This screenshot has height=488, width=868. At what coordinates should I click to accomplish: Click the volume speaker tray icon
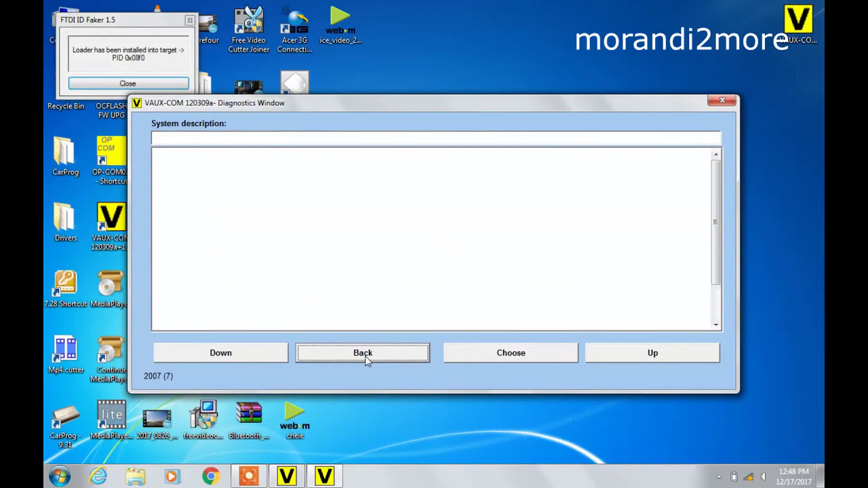(x=764, y=477)
